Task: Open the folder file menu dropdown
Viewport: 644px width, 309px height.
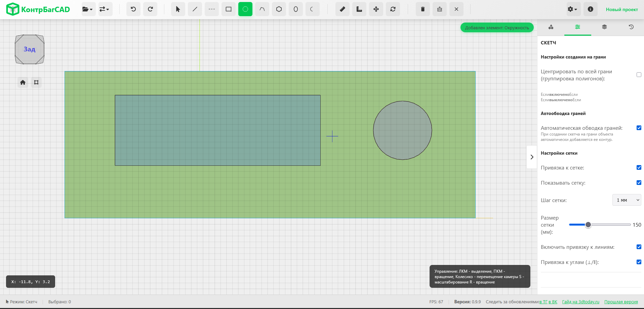Action: pyautogui.click(x=88, y=9)
